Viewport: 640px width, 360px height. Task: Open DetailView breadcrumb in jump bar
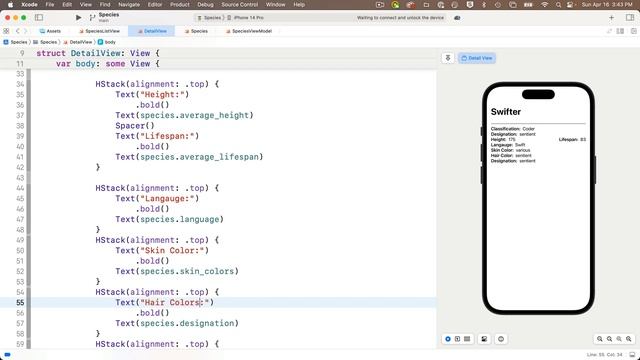(78, 42)
